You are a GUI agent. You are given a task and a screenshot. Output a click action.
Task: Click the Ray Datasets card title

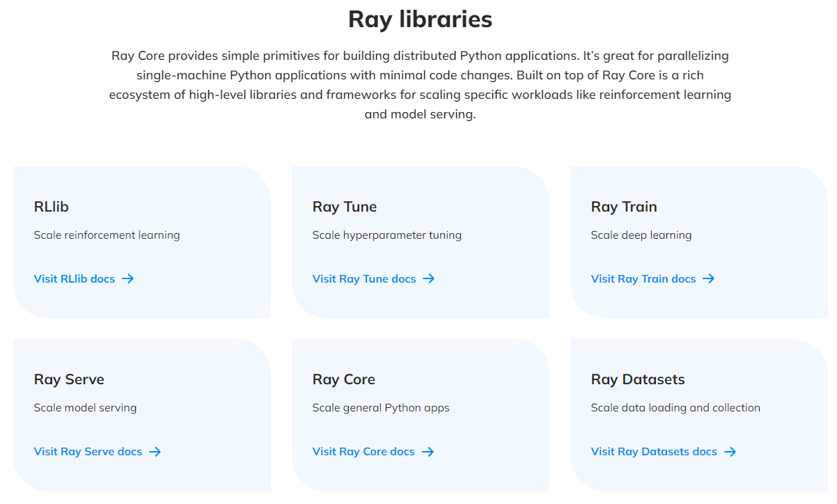click(x=638, y=379)
